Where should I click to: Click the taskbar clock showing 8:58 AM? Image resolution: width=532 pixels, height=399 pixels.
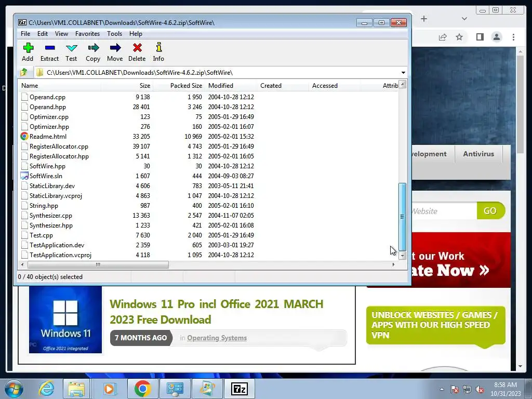pos(505,389)
